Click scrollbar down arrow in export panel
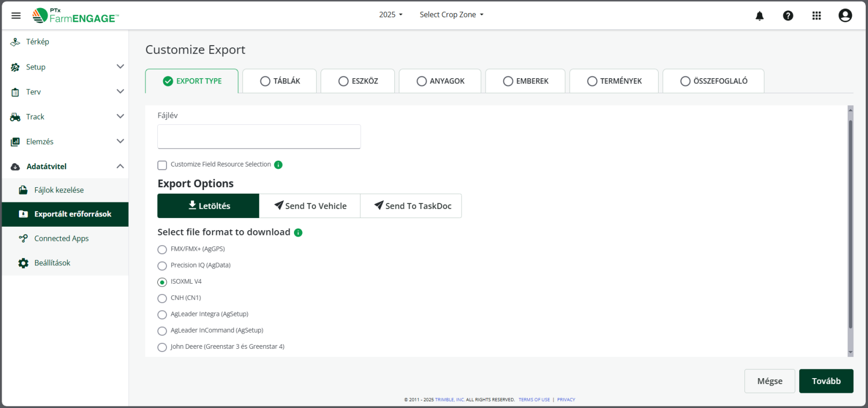The width and height of the screenshot is (868, 408). (850, 353)
